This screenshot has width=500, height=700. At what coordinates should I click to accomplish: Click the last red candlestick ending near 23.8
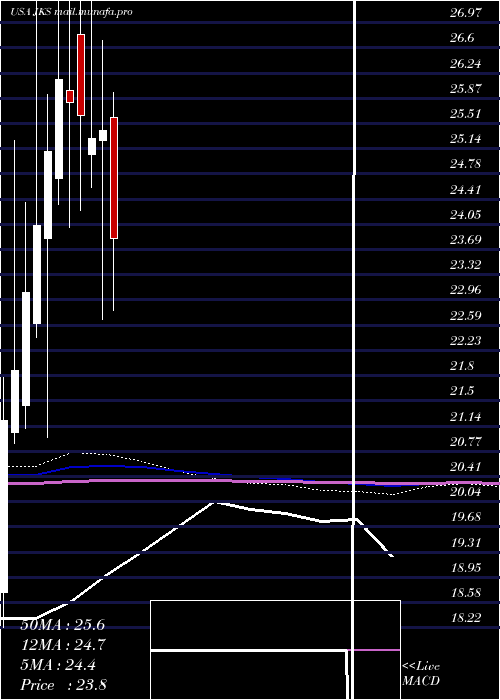114,178
